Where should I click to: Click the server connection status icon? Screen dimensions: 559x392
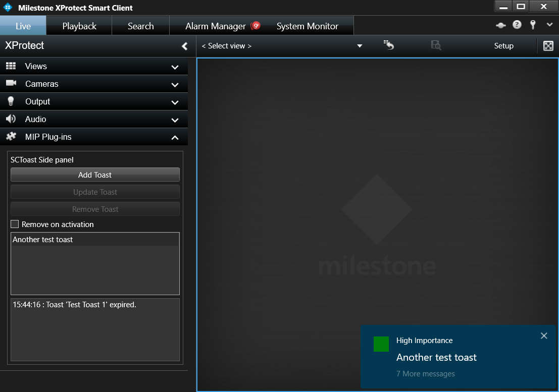pos(500,25)
